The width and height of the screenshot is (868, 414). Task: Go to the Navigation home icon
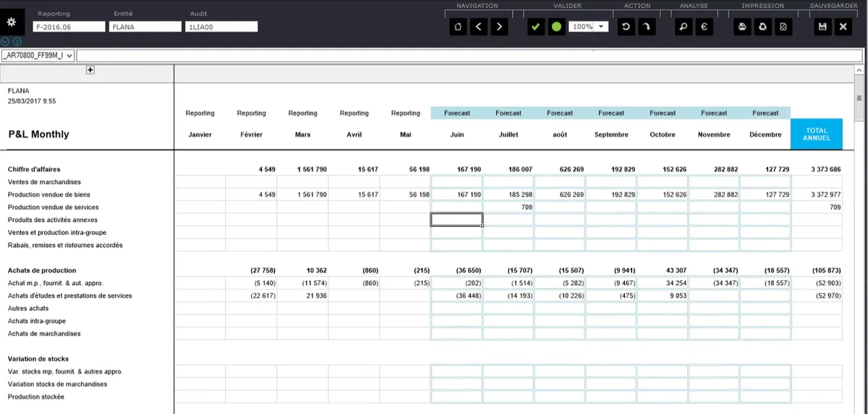(x=457, y=27)
